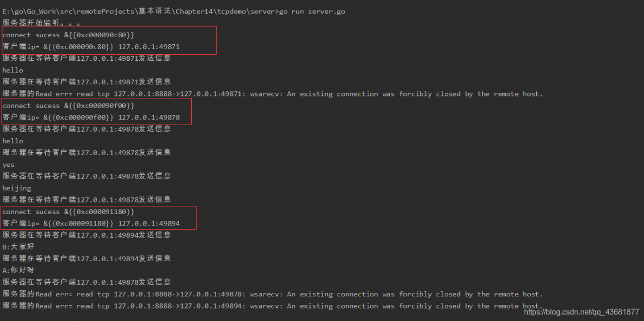Click the 'beijing' message line

17,188
